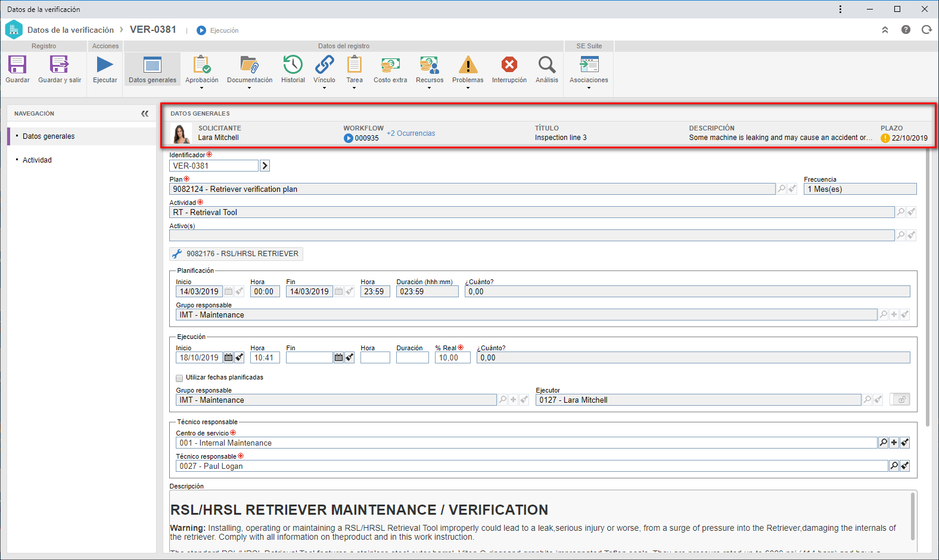Click the Ejecución status label in header

coord(224,30)
